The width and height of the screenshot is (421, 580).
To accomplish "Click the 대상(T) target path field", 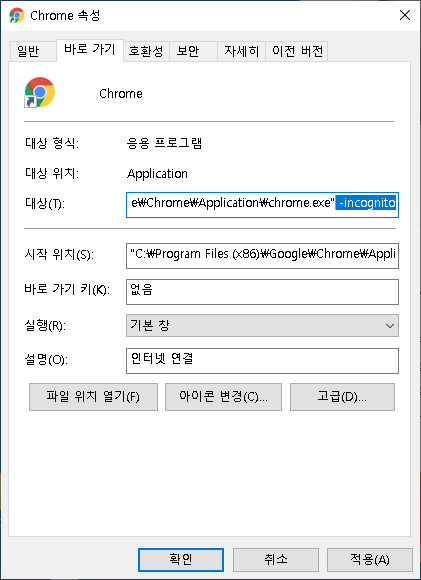I will [262, 205].
